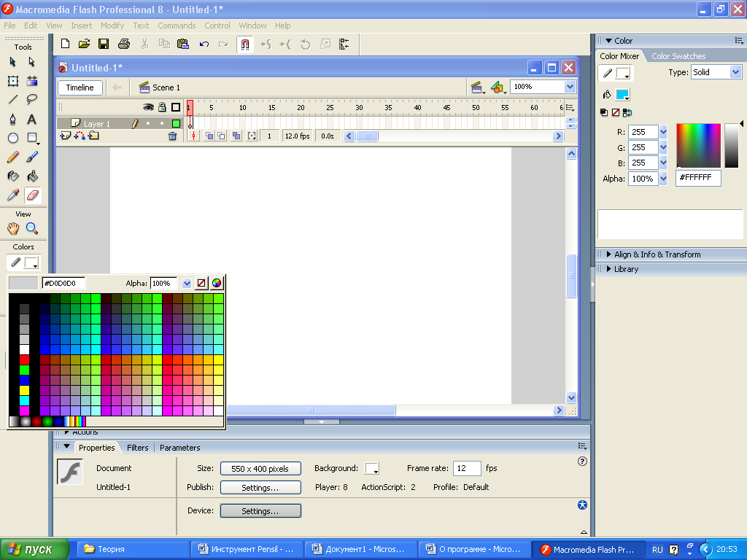747x560 pixels.
Task: Open the color Type Solid dropdown
Action: 735,72
